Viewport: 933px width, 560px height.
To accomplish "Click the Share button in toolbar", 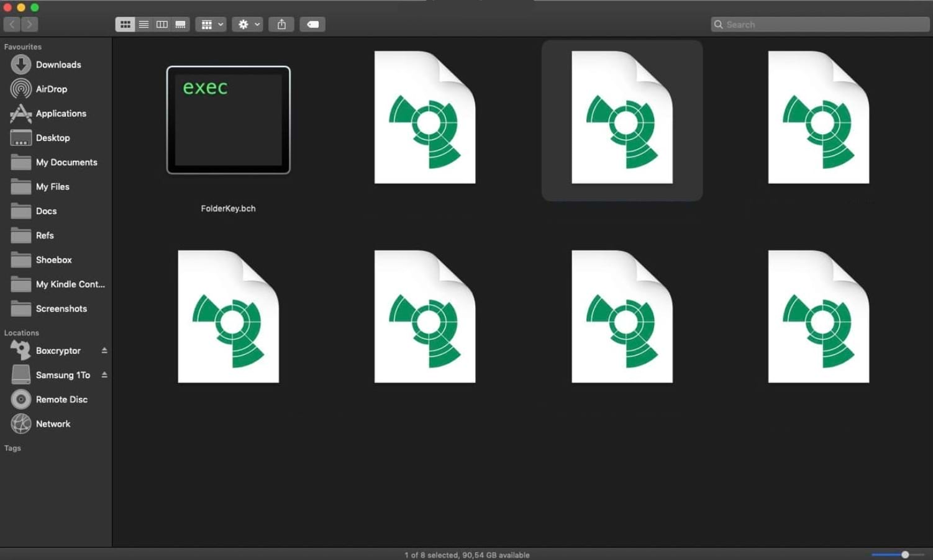I will (x=281, y=24).
